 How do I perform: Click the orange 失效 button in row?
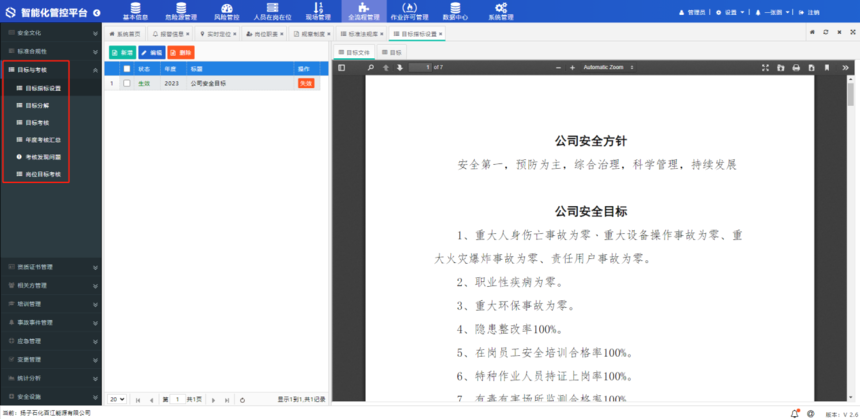point(306,83)
